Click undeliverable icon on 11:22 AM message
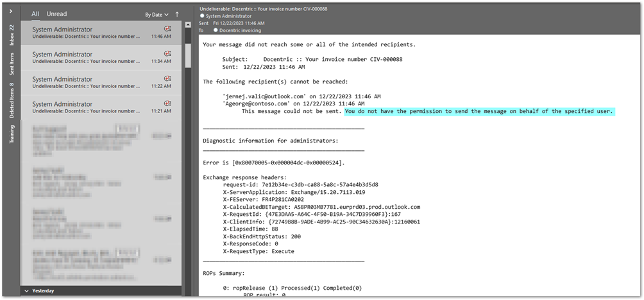Viewport: 644px width, 300px height. click(167, 79)
